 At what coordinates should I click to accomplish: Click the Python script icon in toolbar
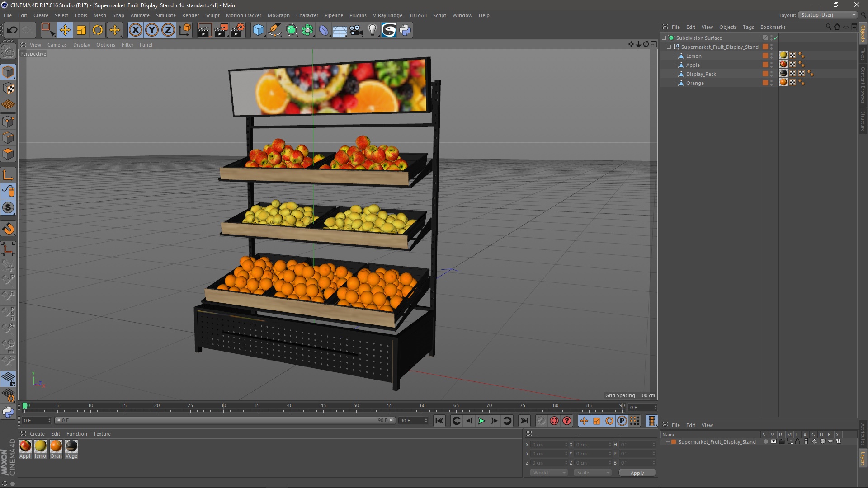pos(405,30)
